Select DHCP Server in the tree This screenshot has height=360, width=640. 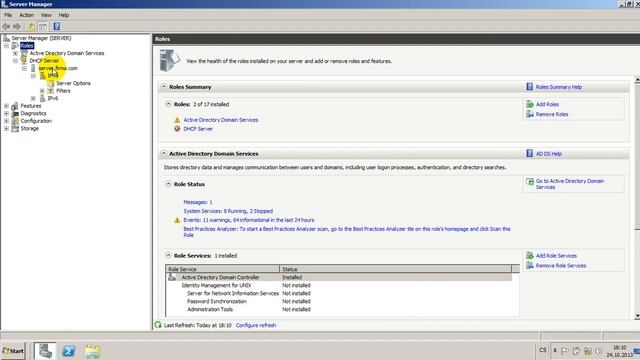(44, 60)
